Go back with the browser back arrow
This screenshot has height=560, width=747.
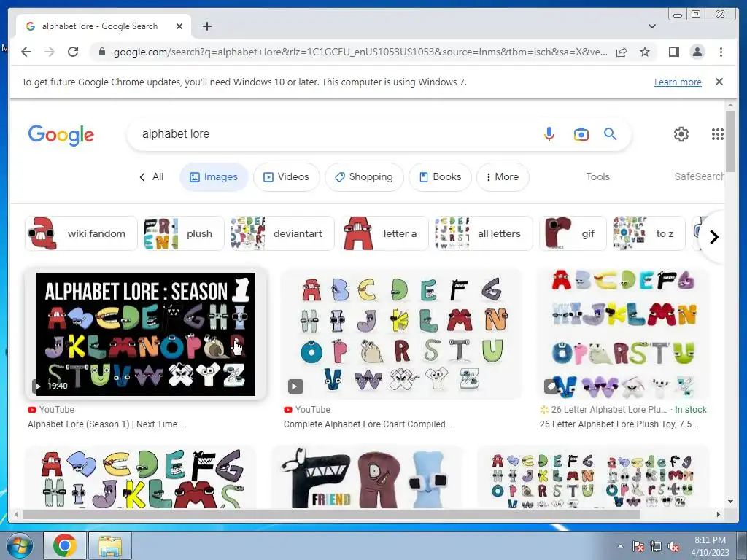click(26, 52)
